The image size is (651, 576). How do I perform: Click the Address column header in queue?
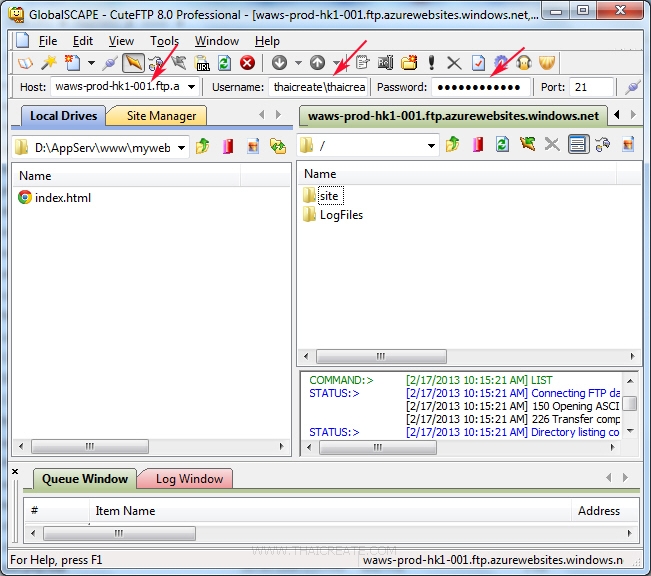pos(605,510)
